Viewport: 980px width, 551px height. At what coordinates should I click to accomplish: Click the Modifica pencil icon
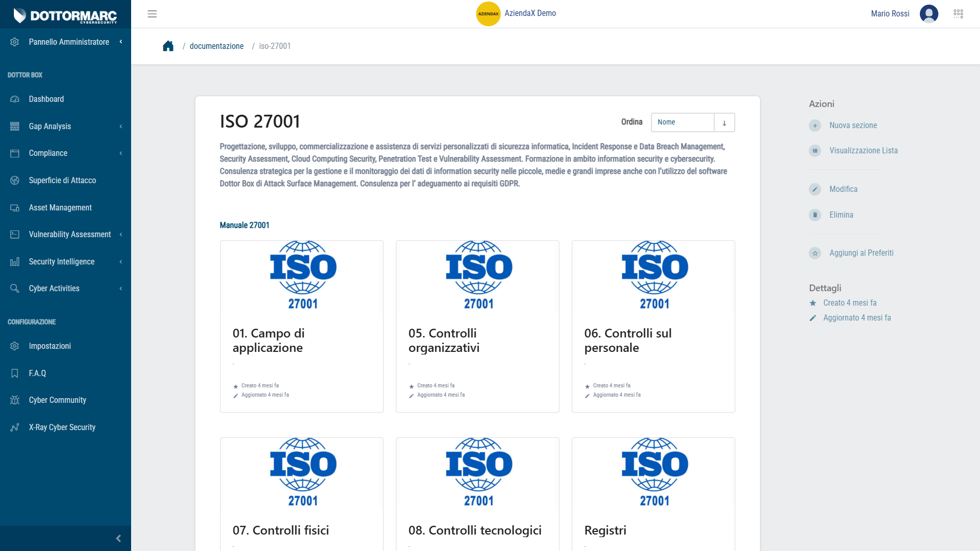tap(815, 189)
